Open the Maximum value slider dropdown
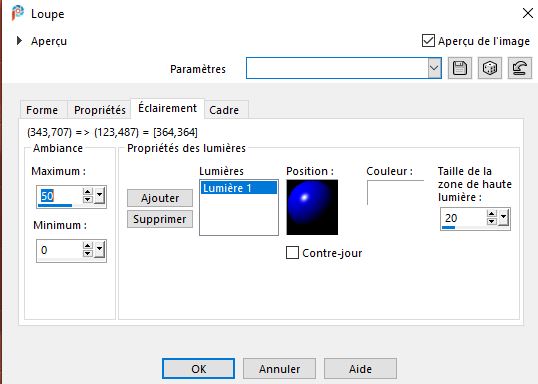The width and height of the screenshot is (538, 384). tap(100, 196)
